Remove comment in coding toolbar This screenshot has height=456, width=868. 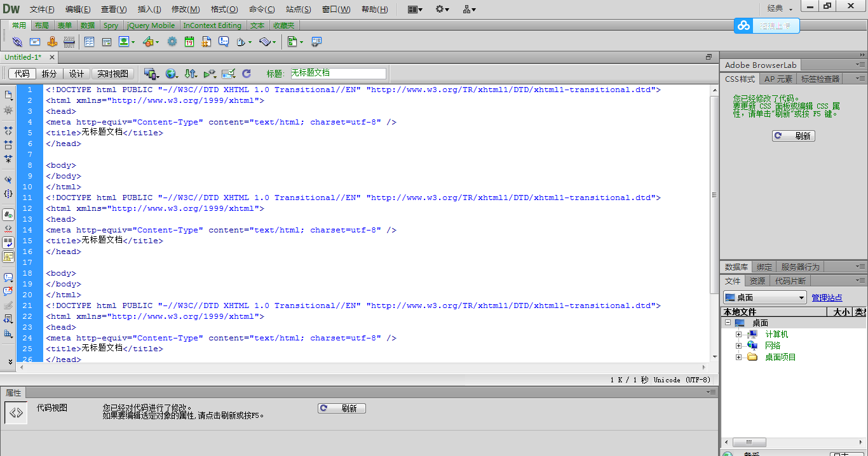tap(8, 292)
